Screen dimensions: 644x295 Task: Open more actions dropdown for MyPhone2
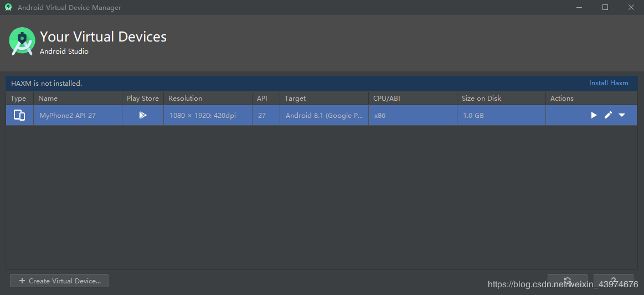tap(622, 115)
